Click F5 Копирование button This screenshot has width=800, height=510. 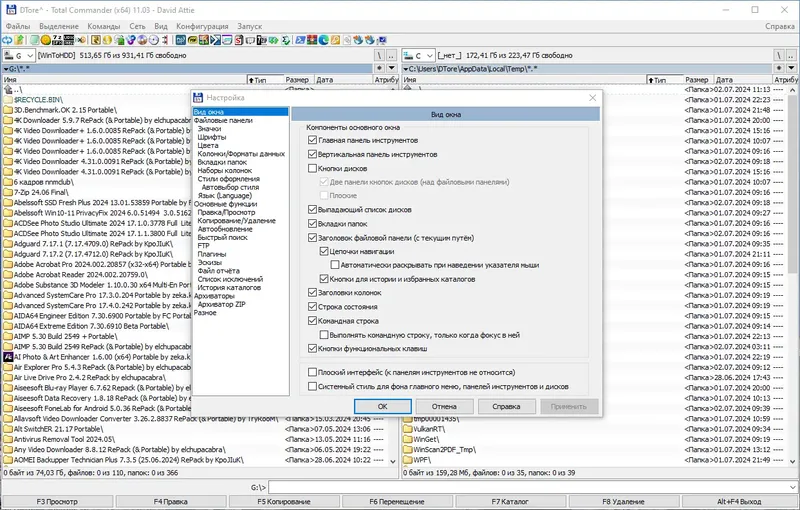tap(284, 501)
